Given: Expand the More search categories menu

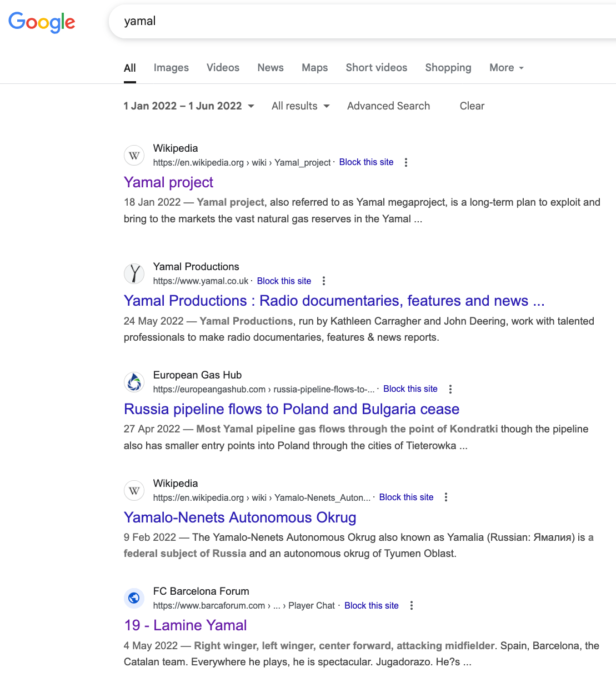Looking at the screenshot, I should point(507,68).
